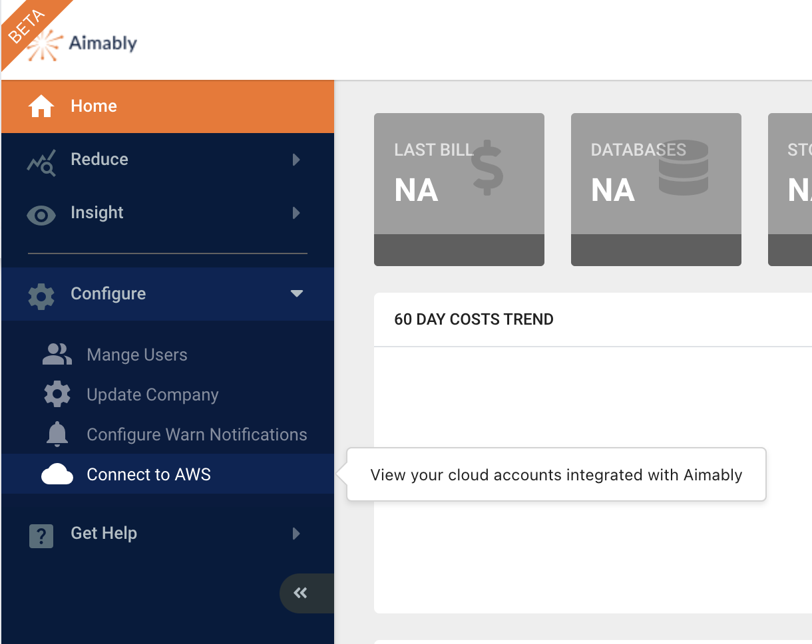This screenshot has width=812, height=644.
Task: Expand the Insight submenu arrow
Action: 296,213
